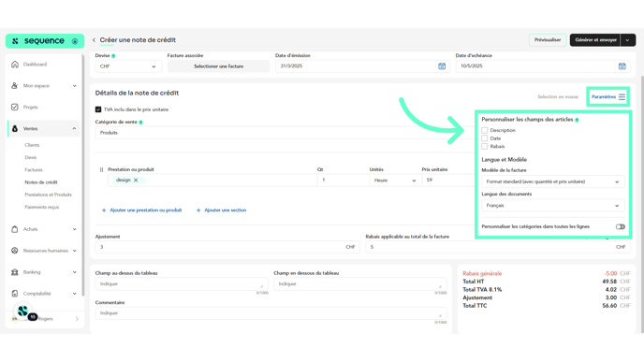Click Selectioner une facture button
The height and width of the screenshot is (362, 644).
(218, 66)
